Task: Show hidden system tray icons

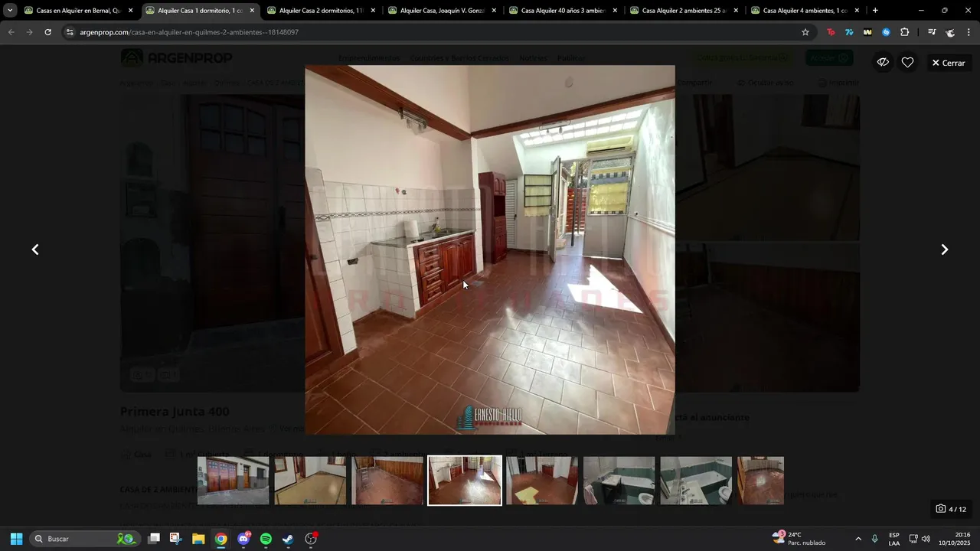Action: pos(858,539)
